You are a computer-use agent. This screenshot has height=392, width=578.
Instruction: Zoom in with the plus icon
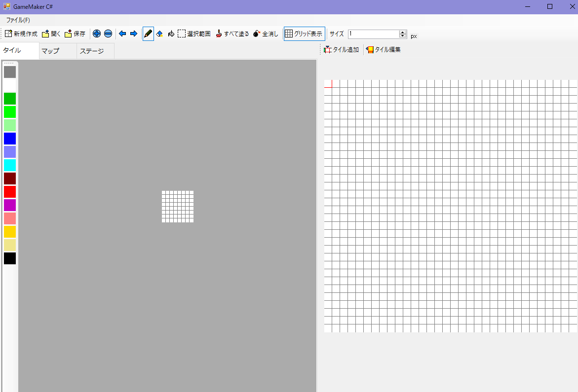coord(97,34)
